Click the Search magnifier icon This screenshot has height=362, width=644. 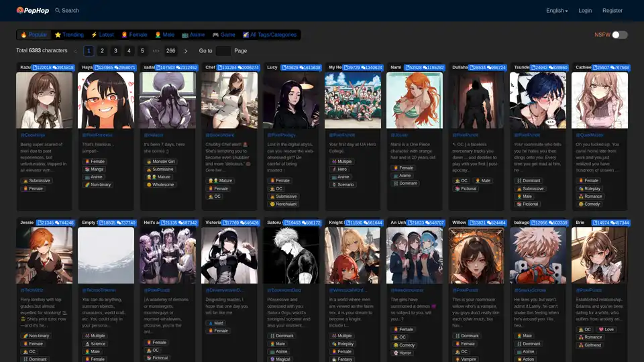pyautogui.click(x=58, y=11)
